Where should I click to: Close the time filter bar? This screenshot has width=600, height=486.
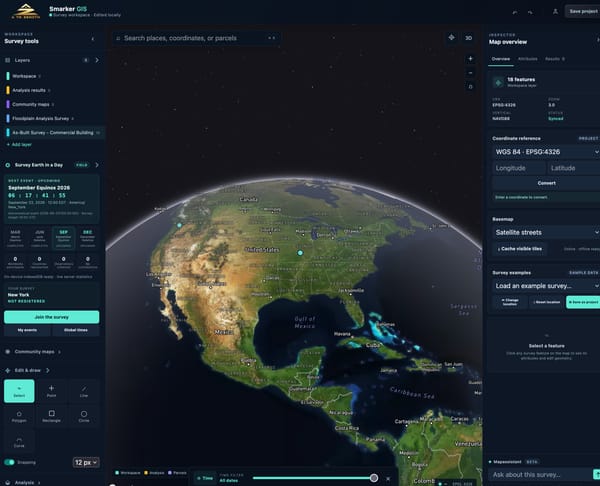tap(388, 479)
